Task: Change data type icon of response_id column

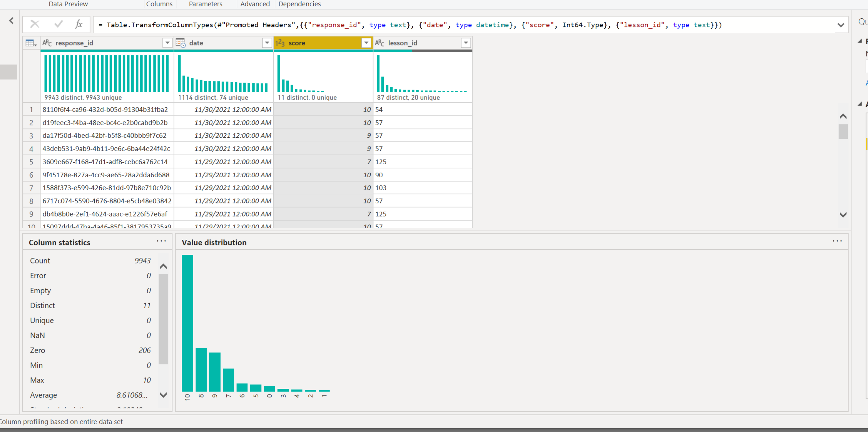Action: coord(47,43)
